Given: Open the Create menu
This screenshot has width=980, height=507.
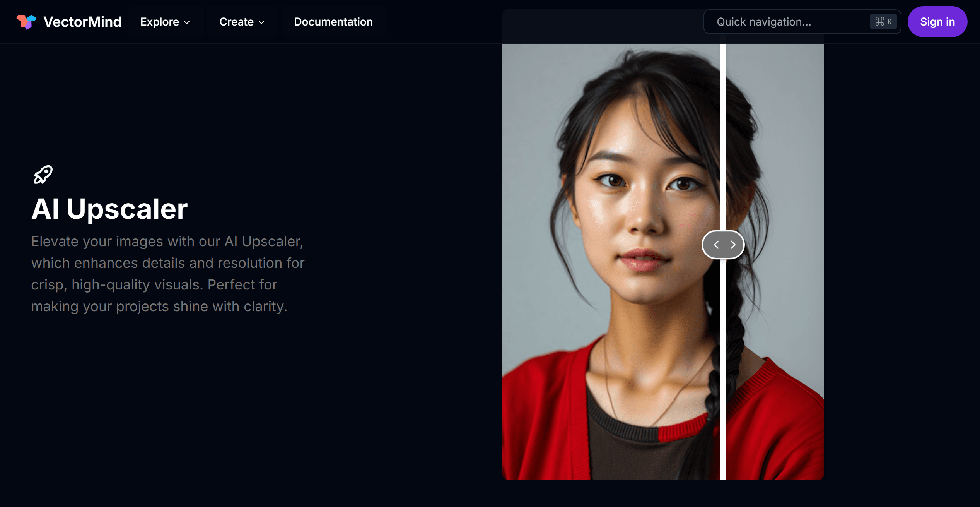Looking at the screenshot, I should click(236, 22).
